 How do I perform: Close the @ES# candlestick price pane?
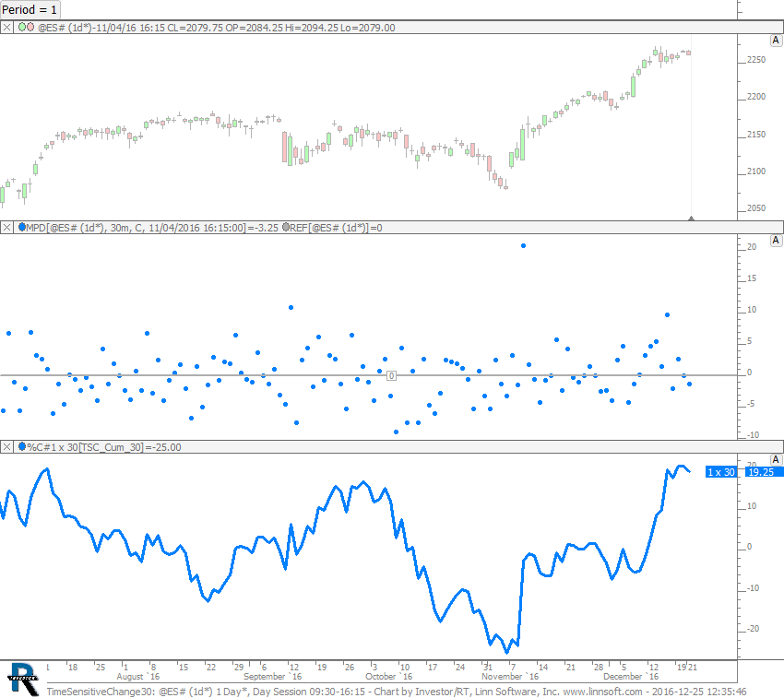click(7, 28)
